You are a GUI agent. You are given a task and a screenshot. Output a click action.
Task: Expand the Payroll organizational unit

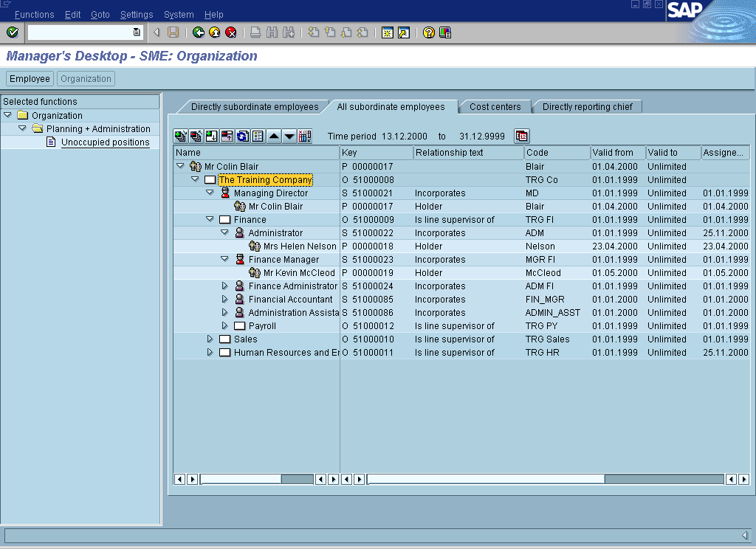click(224, 325)
